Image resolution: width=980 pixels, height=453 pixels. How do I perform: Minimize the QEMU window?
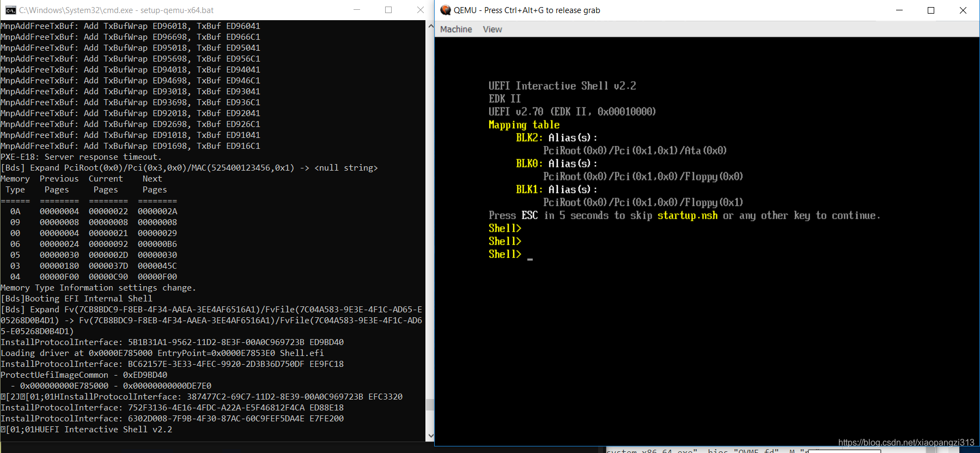[899, 10]
